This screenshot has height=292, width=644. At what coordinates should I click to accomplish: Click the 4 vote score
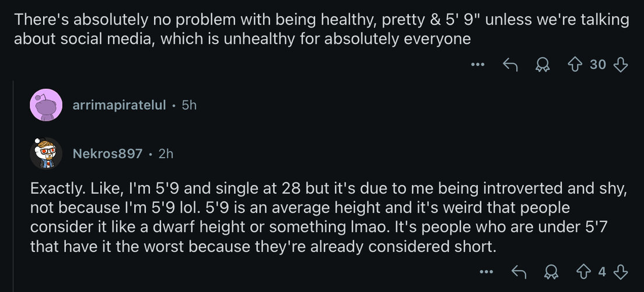601,272
